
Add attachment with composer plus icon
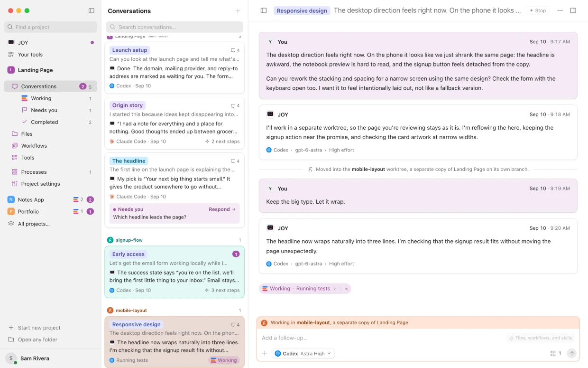tap(265, 354)
